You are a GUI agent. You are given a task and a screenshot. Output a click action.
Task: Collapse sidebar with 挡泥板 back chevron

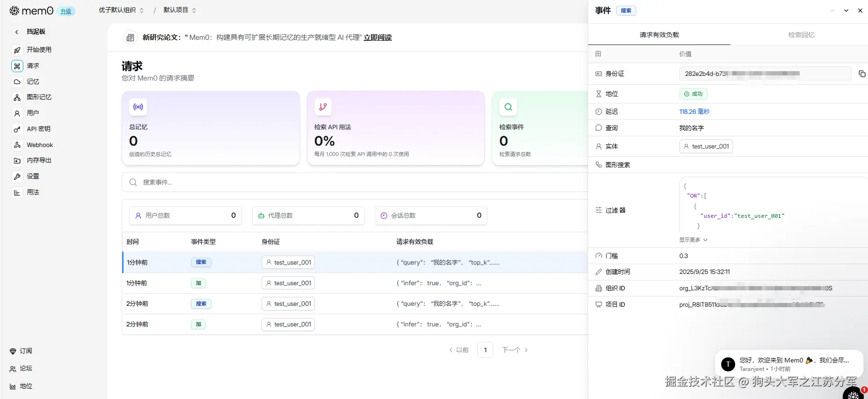[x=17, y=32]
